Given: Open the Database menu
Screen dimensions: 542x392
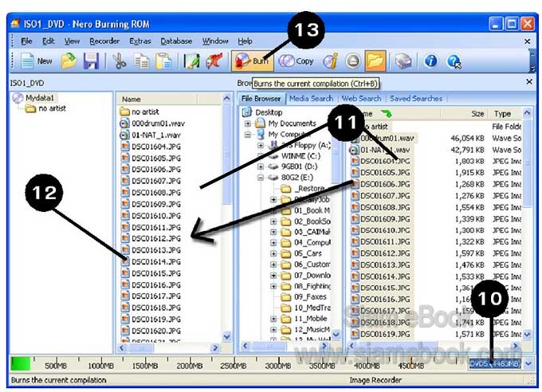Looking at the screenshot, I should (176, 41).
